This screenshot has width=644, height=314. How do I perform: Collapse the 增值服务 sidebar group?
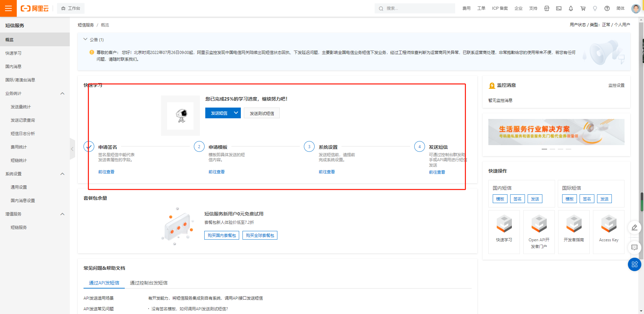coord(62,214)
